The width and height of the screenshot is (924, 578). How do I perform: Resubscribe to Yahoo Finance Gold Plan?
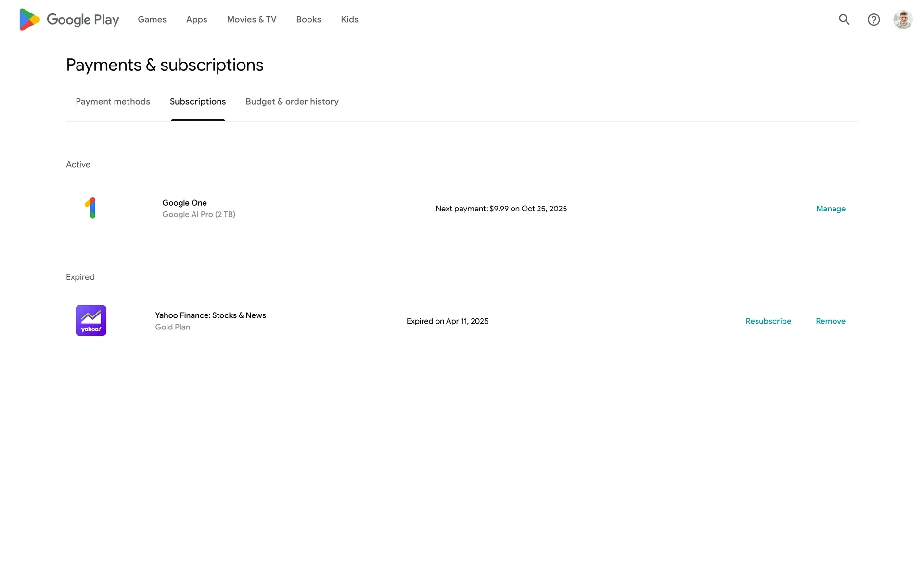[x=768, y=321]
